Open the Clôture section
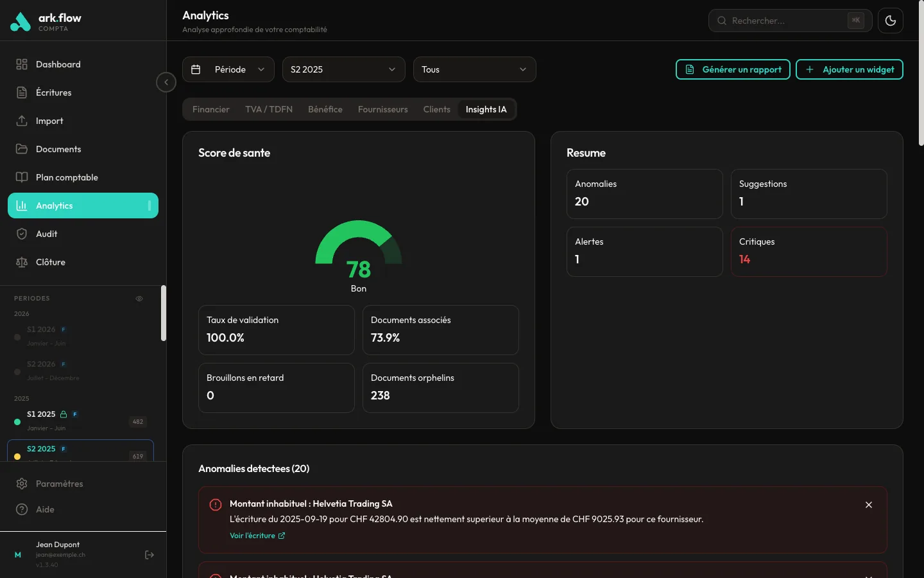924x578 pixels. click(x=51, y=262)
